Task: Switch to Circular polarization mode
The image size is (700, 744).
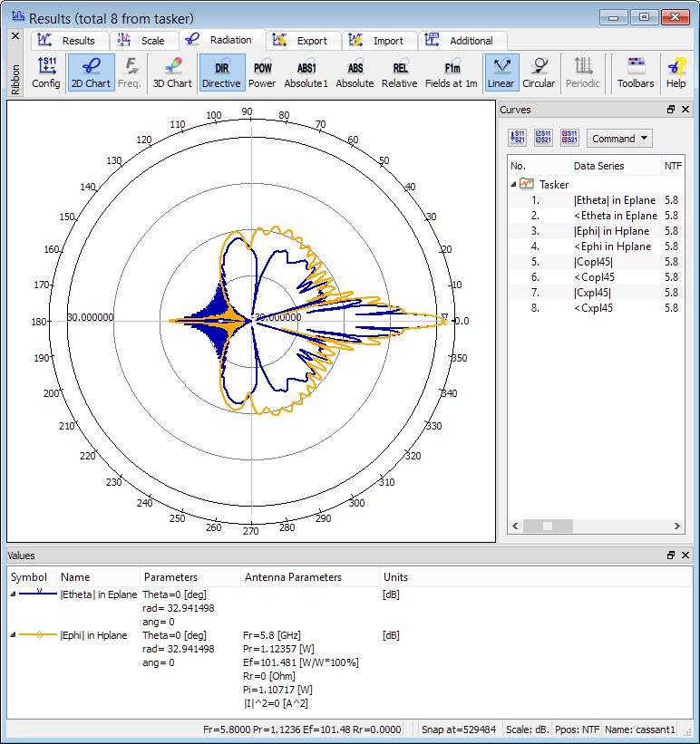Action: click(x=539, y=72)
